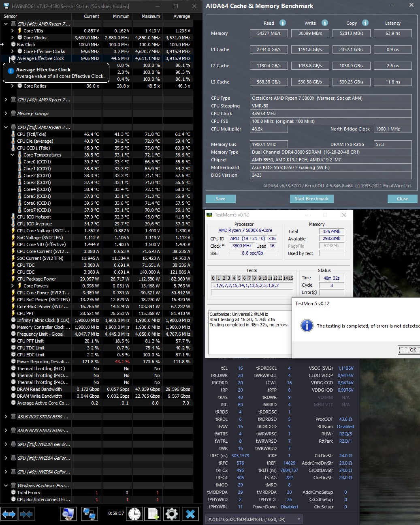Expand the Core Ratios row

pos(12,86)
